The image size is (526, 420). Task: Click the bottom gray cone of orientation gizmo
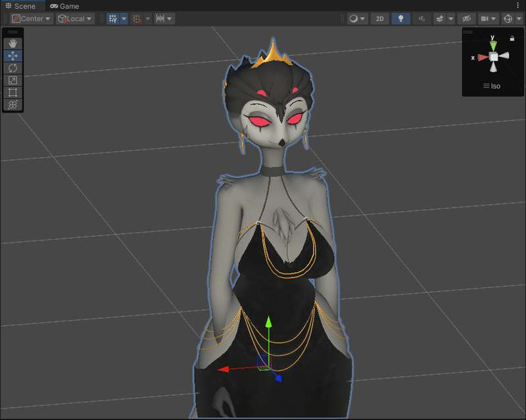pos(493,68)
